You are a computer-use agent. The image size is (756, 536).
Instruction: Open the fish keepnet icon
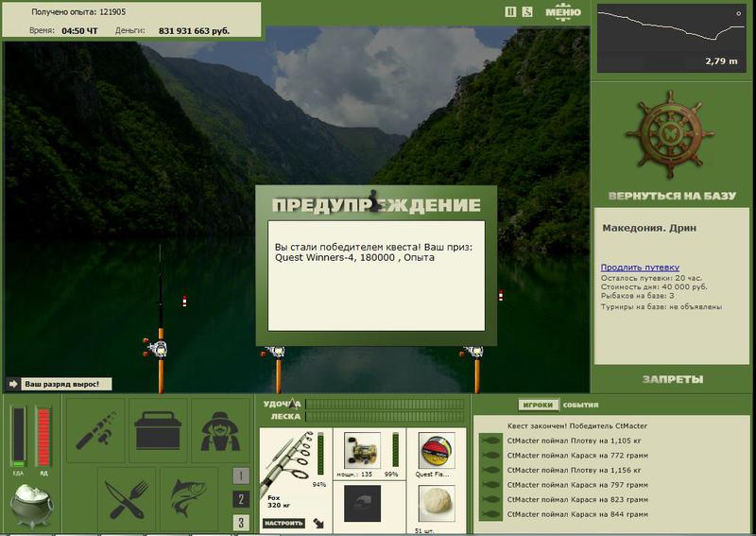pyautogui.click(x=189, y=499)
